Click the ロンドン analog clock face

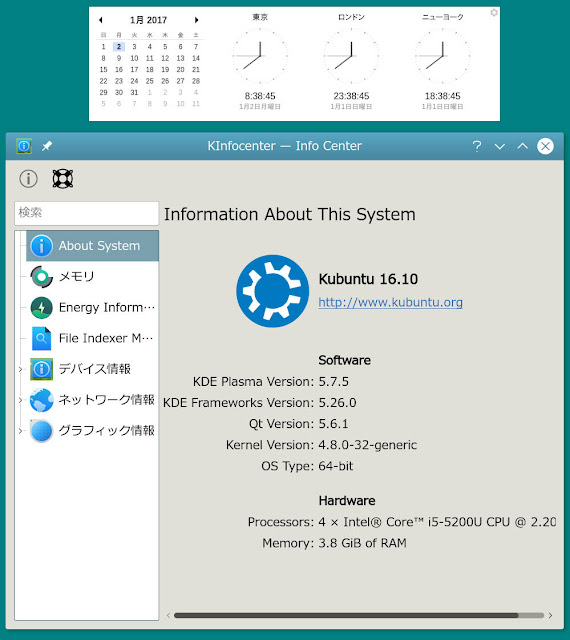tap(351, 56)
